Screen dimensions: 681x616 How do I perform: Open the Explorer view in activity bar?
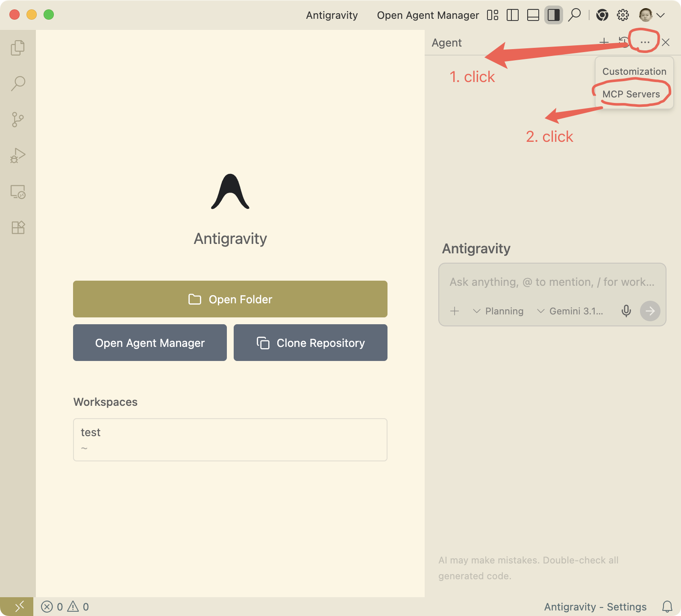tap(18, 47)
